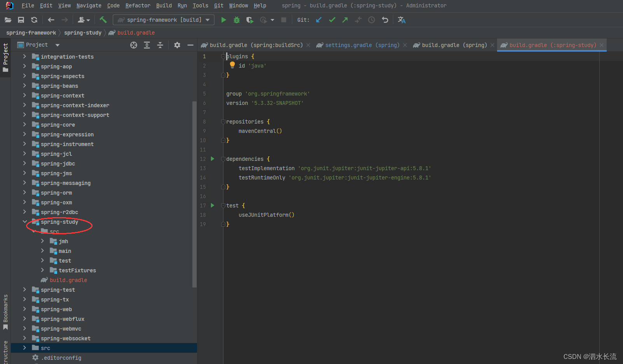Fold the test block on line 17

pyautogui.click(x=223, y=206)
